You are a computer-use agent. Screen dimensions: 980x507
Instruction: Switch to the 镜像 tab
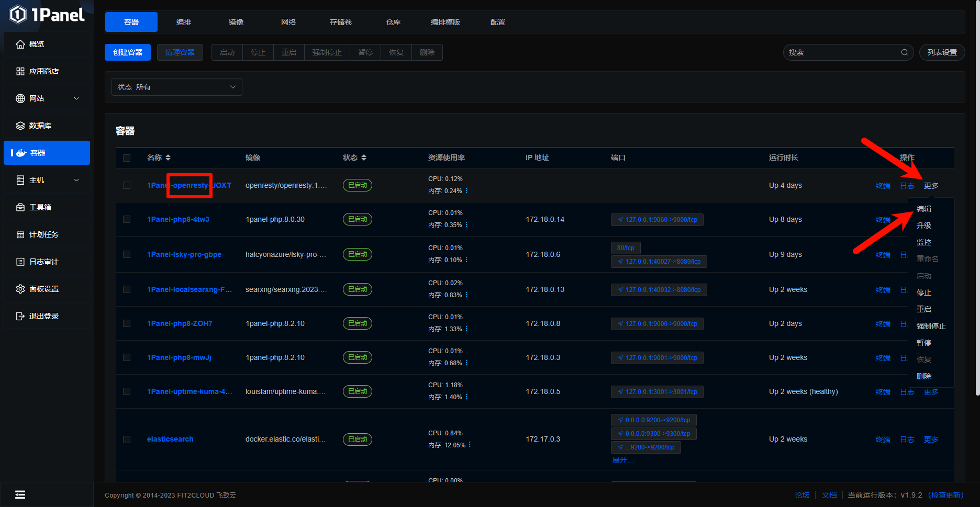pyautogui.click(x=236, y=22)
